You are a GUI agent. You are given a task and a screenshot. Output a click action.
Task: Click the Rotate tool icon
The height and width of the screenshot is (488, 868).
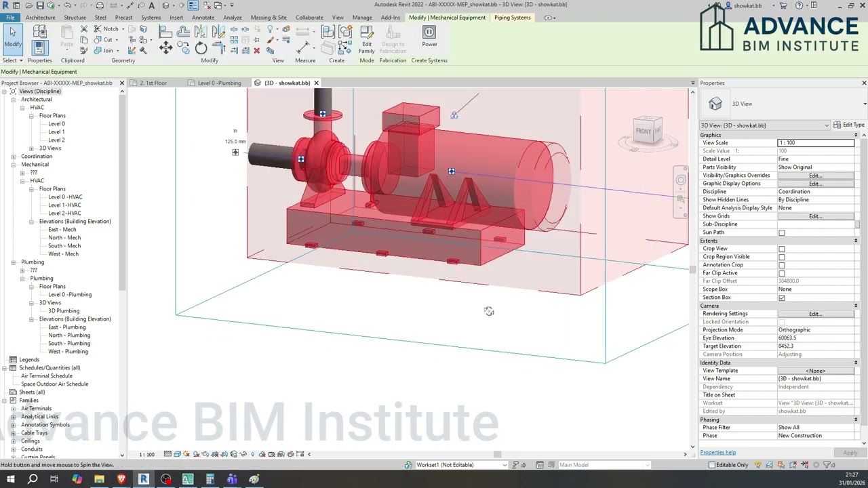pos(201,47)
